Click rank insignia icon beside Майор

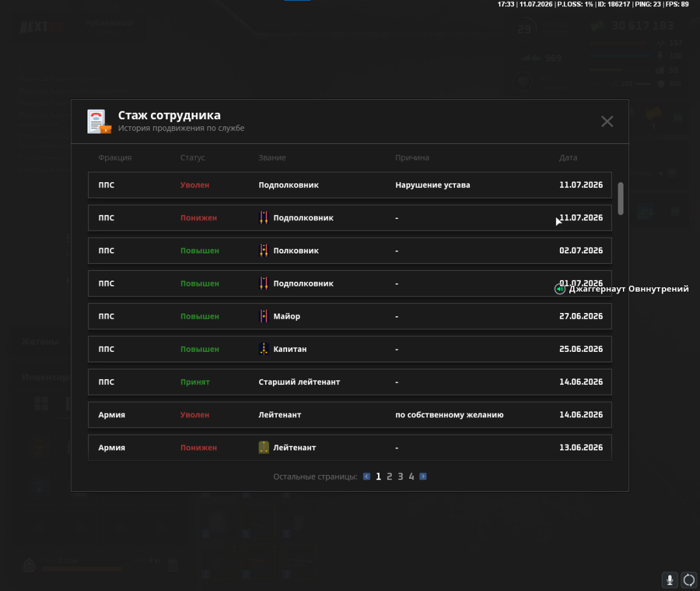pos(264,316)
